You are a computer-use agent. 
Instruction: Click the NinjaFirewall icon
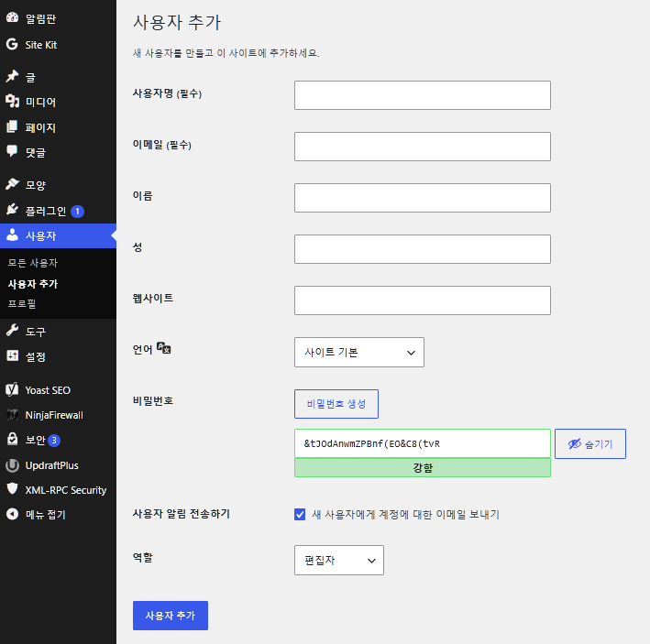(13, 415)
